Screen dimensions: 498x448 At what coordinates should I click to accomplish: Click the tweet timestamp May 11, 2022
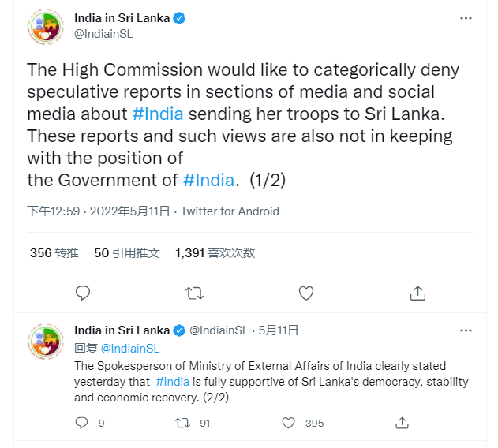99,211
